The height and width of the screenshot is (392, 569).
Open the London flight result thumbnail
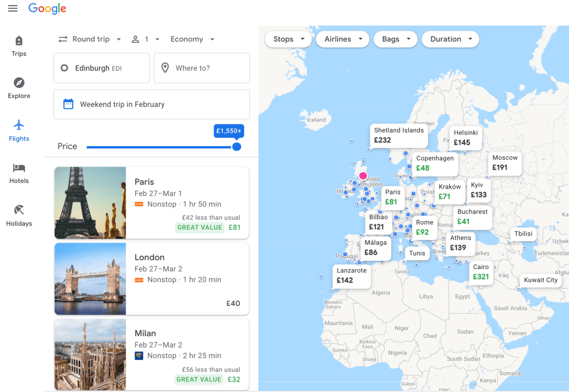click(90, 279)
